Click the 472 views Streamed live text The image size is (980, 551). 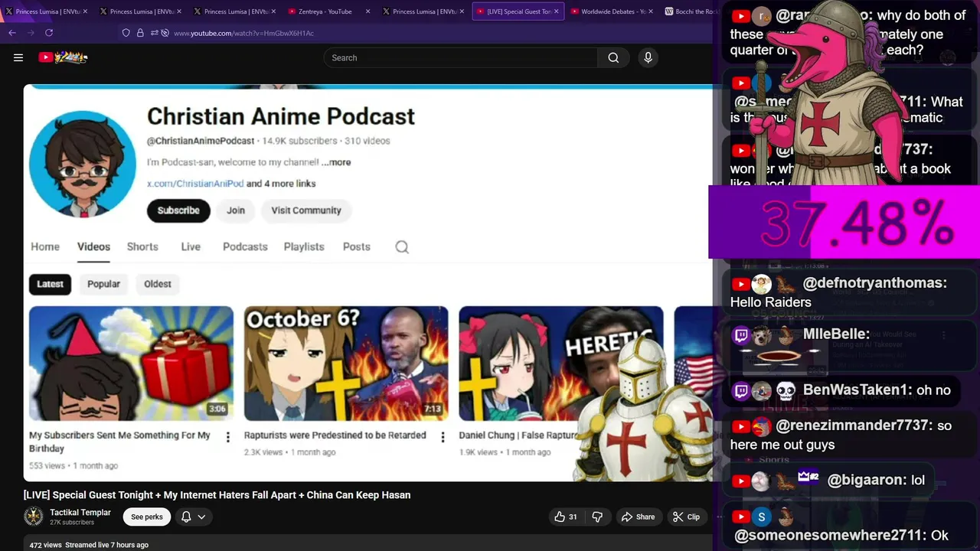click(x=89, y=545)
